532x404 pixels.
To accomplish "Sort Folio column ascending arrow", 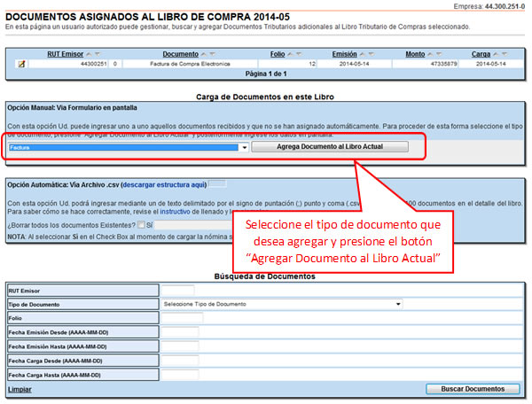I will coord(290,54).
